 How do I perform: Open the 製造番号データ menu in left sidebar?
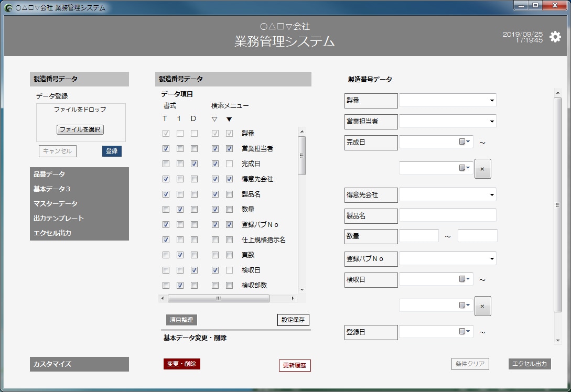coord(79,79)
